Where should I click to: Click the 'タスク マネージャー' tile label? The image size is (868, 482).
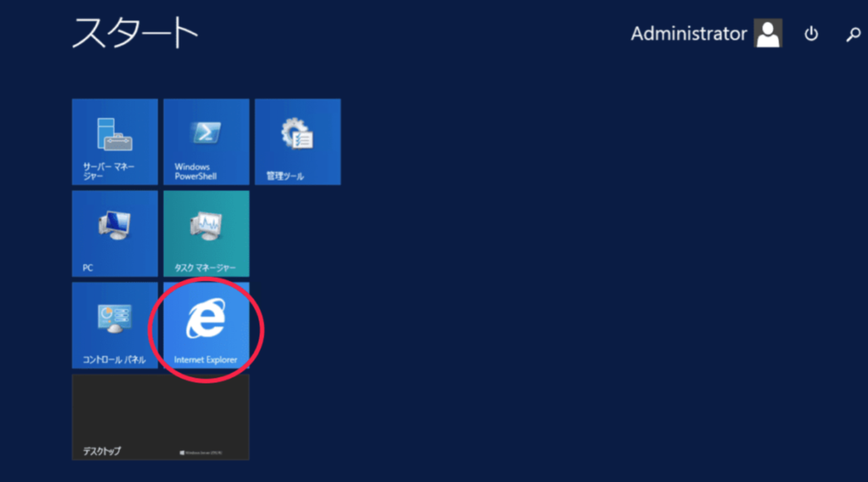point(205,268)
